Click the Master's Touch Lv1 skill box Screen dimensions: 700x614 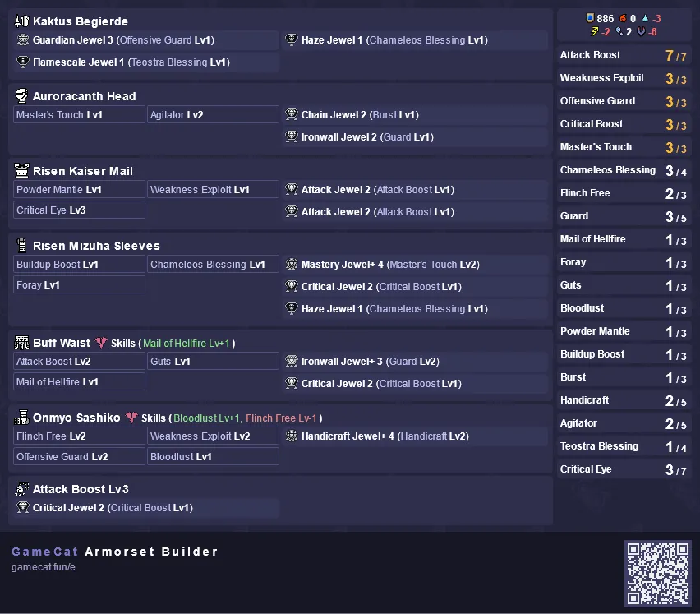pyautogui.click(x=79, y=115)
